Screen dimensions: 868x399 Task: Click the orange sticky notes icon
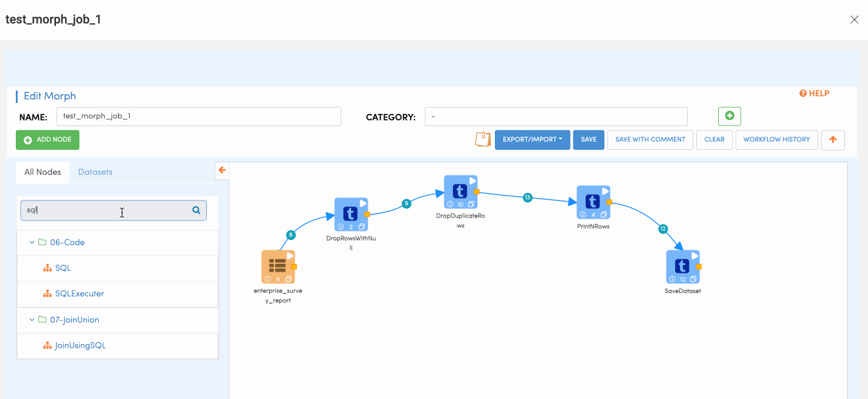pyautogui.click(x=483, y=139)
